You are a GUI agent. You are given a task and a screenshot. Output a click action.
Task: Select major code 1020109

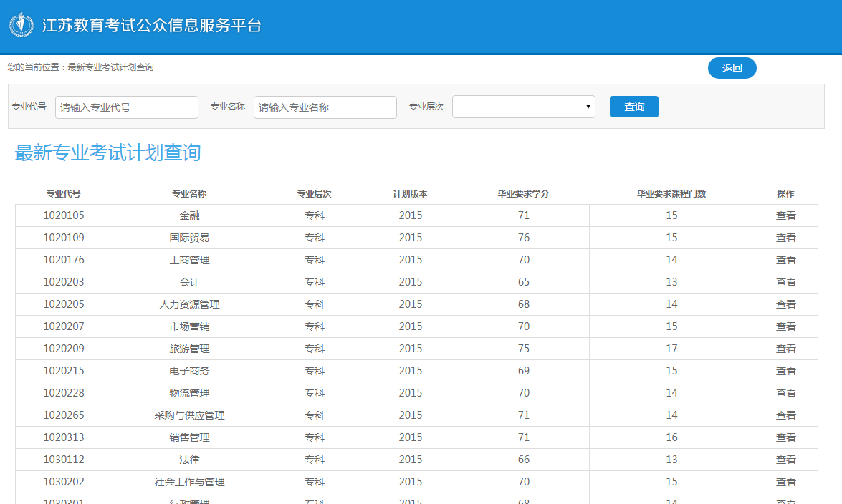pos(64,238)
